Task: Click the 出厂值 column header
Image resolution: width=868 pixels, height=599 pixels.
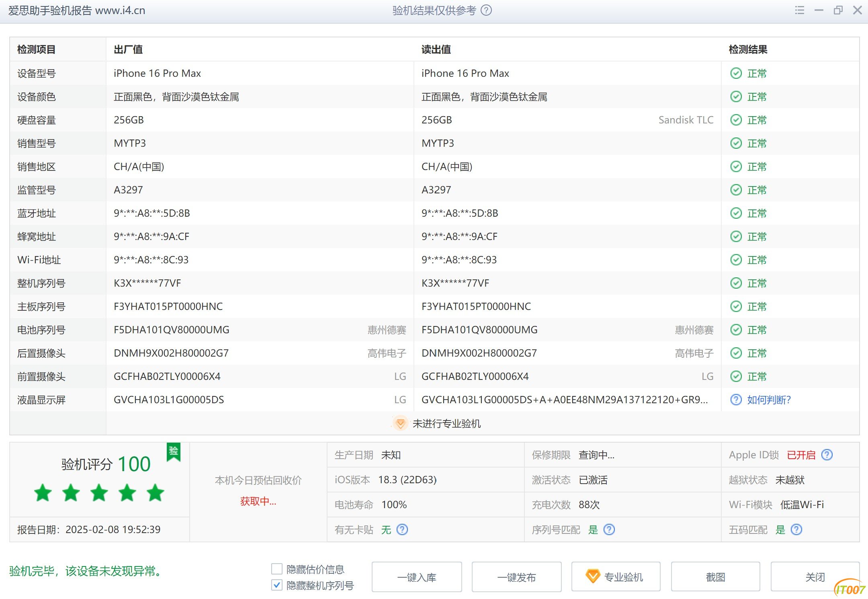Action: click(x=128, y=49)
